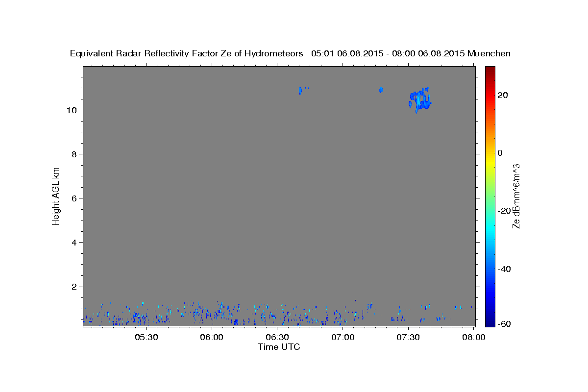The image size is (588, 392).
Task: Click the dark blue bottom of the colorbar
Action: [490, 321]
